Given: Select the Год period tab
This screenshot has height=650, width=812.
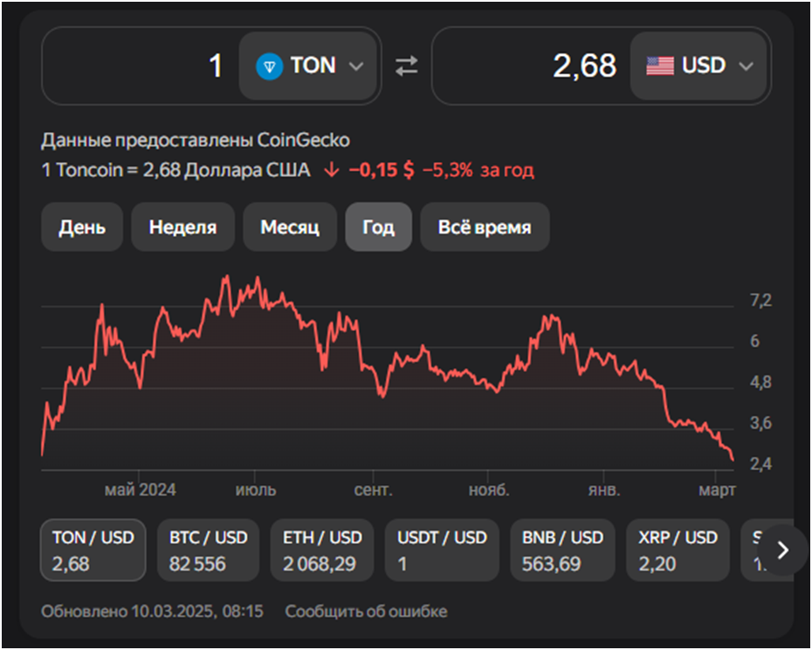Looking at the screenshot, I should pos(379,227).
